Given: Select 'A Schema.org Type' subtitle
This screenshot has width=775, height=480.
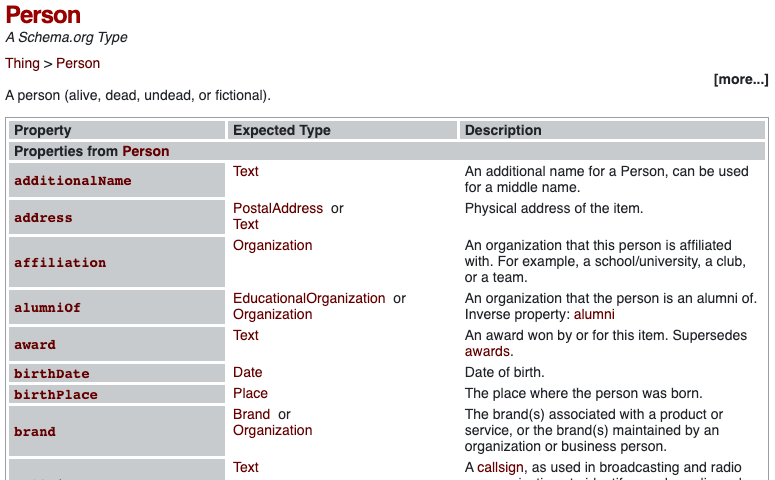Looking at the screenshot, I should point(66,37).
